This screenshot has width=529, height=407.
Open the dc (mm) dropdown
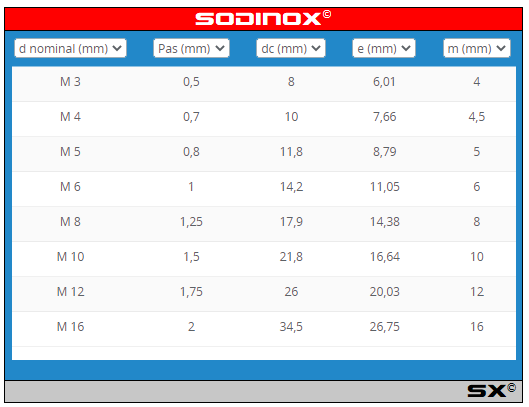pyautogui.click(x=291, y=48)
